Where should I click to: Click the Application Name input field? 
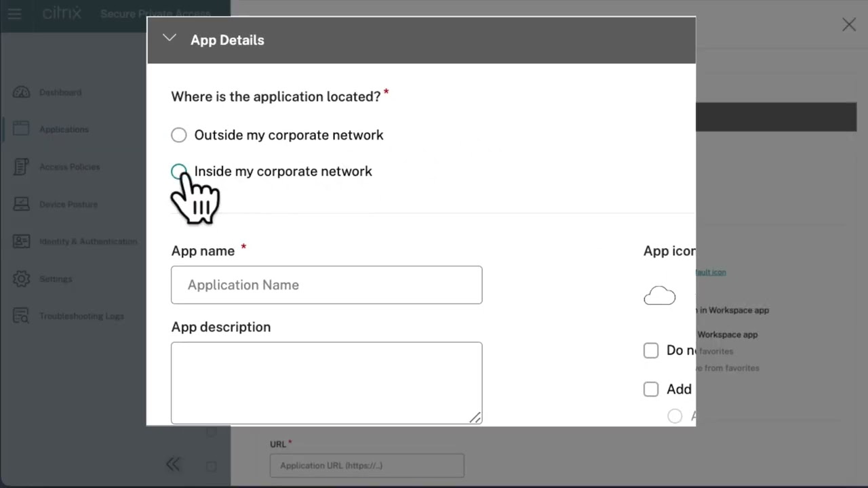326,285
